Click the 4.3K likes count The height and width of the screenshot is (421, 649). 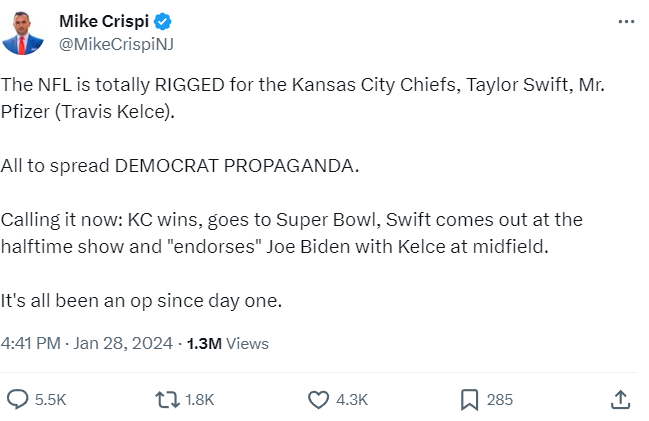coord(352,399)
